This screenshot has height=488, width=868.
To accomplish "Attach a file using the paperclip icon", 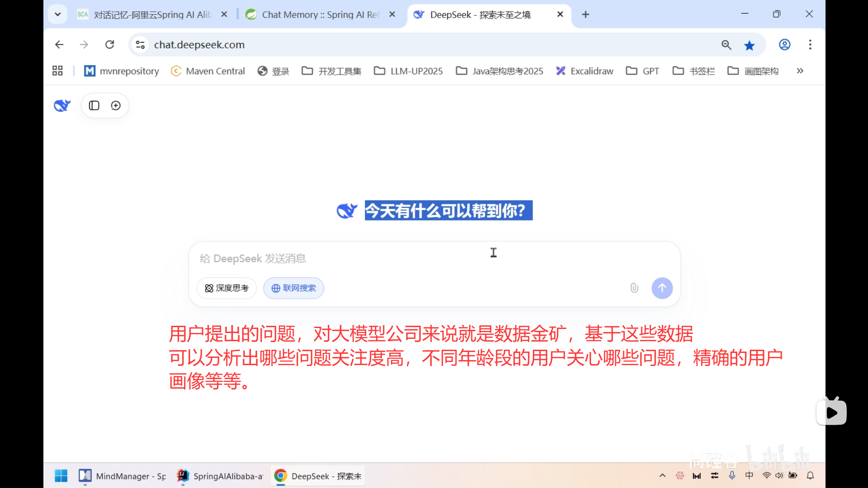I will [x=634, y=288].
